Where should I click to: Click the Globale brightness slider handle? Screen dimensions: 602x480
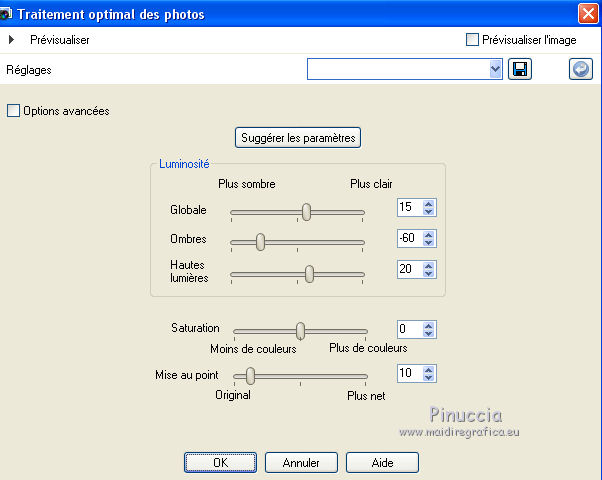(x=307, y=211)
